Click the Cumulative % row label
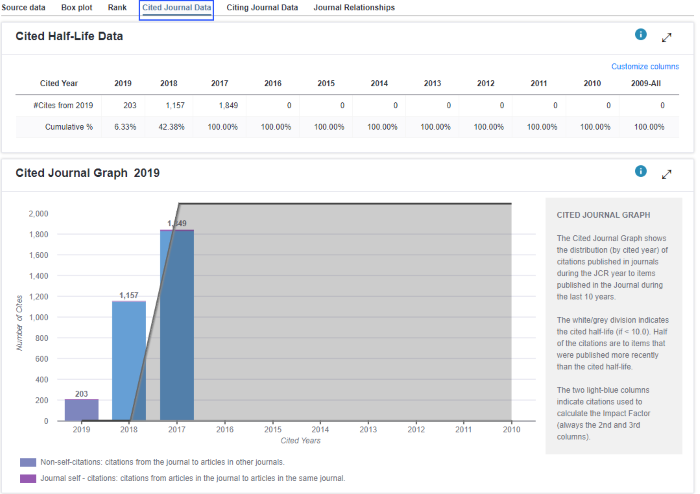 69,127
